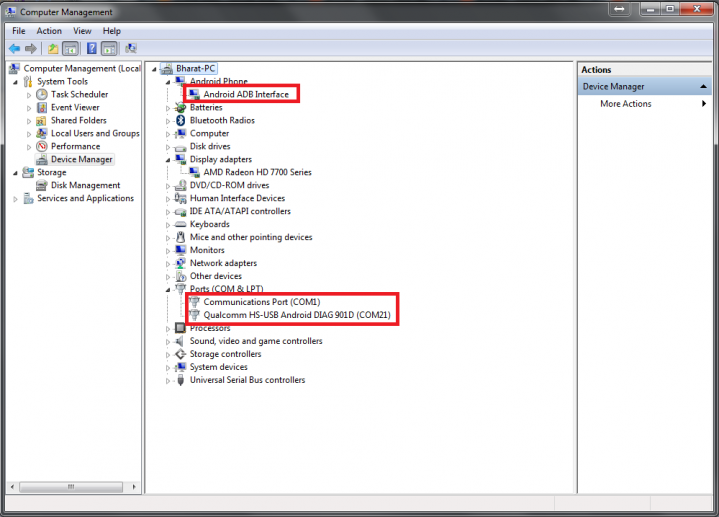Select AMD Radeon HD 7700 Series
Screen dimensions: 719x517
pos(257,172)
